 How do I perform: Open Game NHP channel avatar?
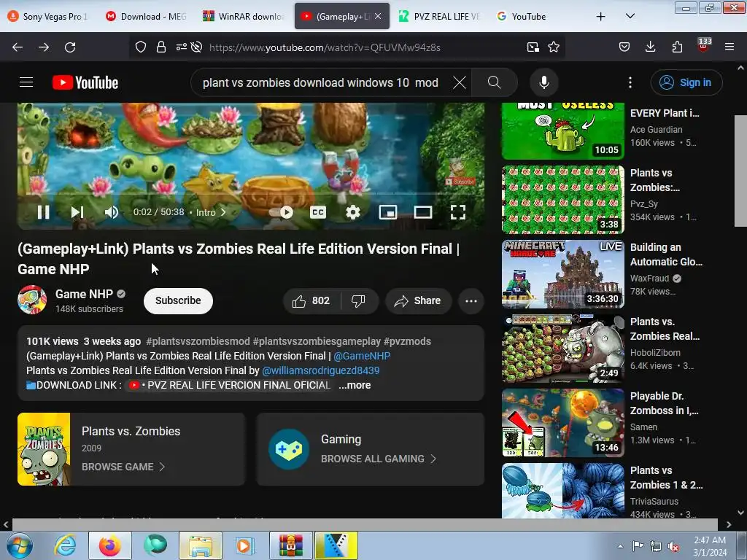[x=32, y=300]
